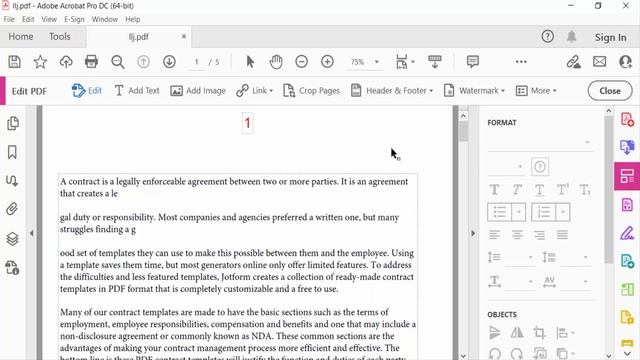The width and height of the screenshot is (640, 360).
Task: Click Crop Pages
Action: point(311,91)
